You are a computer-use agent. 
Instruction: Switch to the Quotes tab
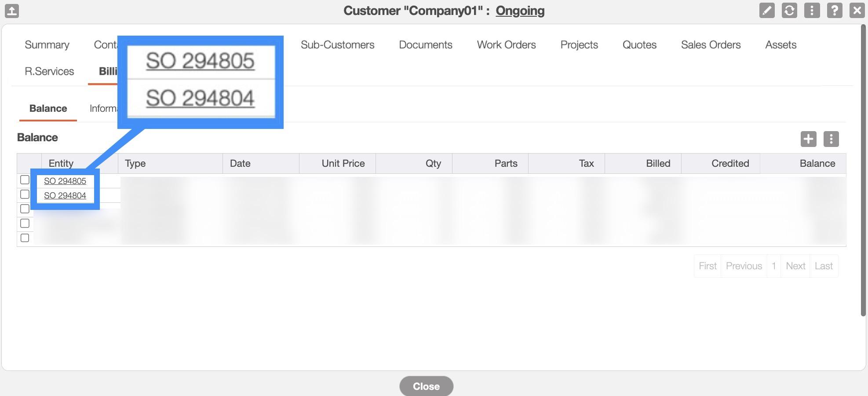tap(639, 45)
